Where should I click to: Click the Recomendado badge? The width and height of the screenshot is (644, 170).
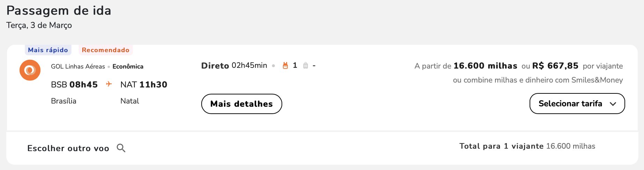pyautogui.click(x=106, y=50)
